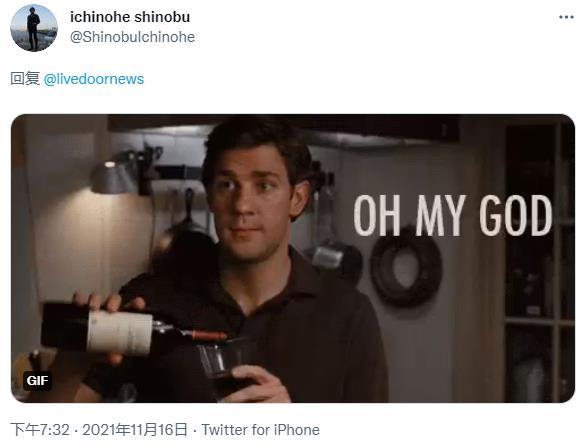This screenshot has width=588, height=448.
Task: Open the @ShinobuIchinohe handle
Action: point(132,37)
